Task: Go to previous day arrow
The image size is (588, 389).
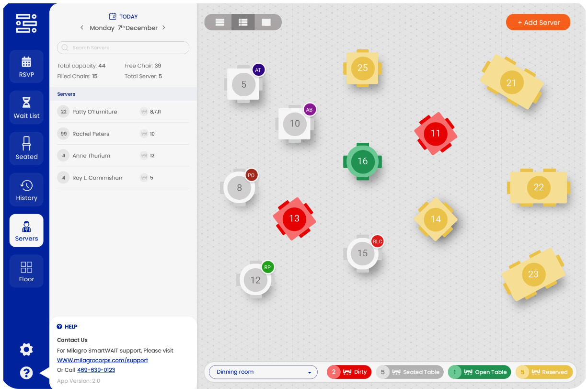Action: (x=82, y=28)
